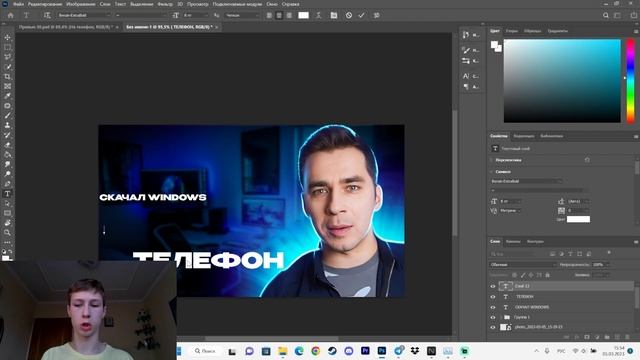Hide the СКАЧАЛ WINDOWS text layer
640x360 pixels.
coord(493,307)
